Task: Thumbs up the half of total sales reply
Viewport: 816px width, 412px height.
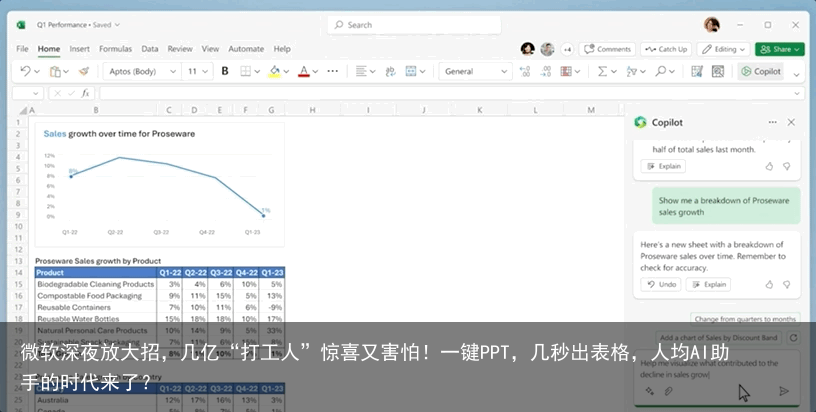Action: [x=769, y=166]
